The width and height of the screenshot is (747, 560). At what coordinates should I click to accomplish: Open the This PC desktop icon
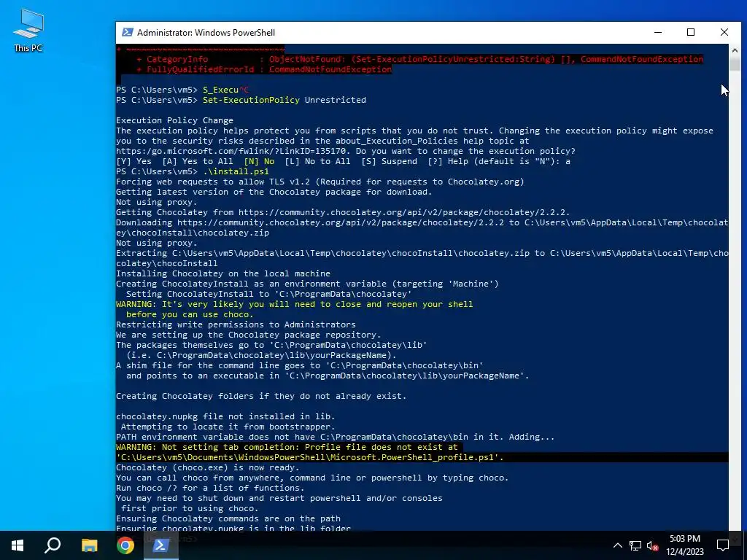tap(28, 29)
